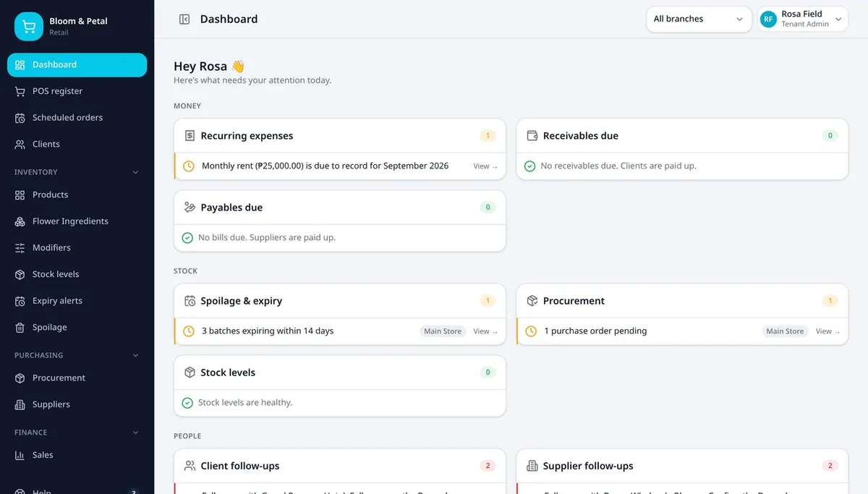Image resolution: width=868 pixels, height=494 pixels.
Task: Click the Supplier follow-ups badge showing 2
Action: tap(830, 466)
